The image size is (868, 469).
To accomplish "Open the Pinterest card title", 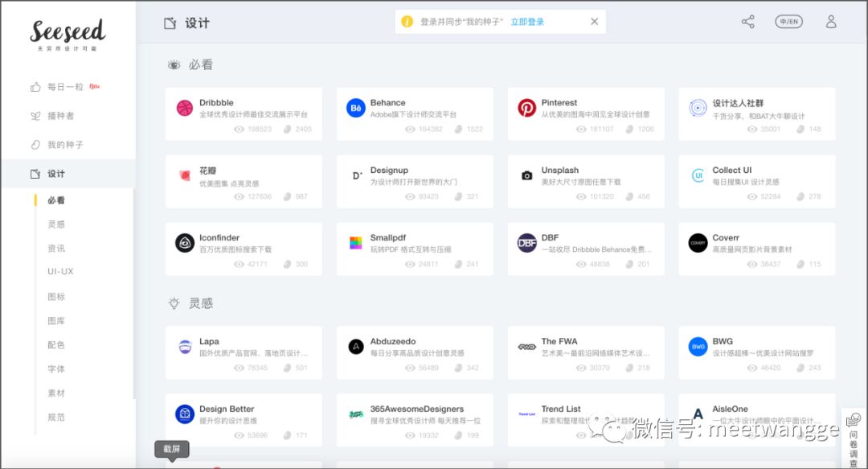I will (x=559, y=102).
